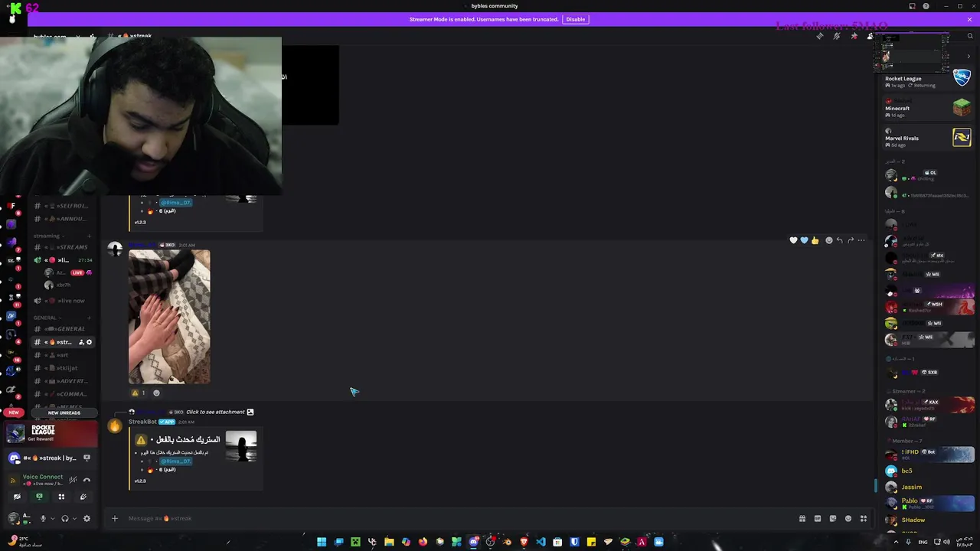The height and width of the screenshot is (551, 980).
Task: Add thumbs up reaction to message
Action: (x=815, y=240)
